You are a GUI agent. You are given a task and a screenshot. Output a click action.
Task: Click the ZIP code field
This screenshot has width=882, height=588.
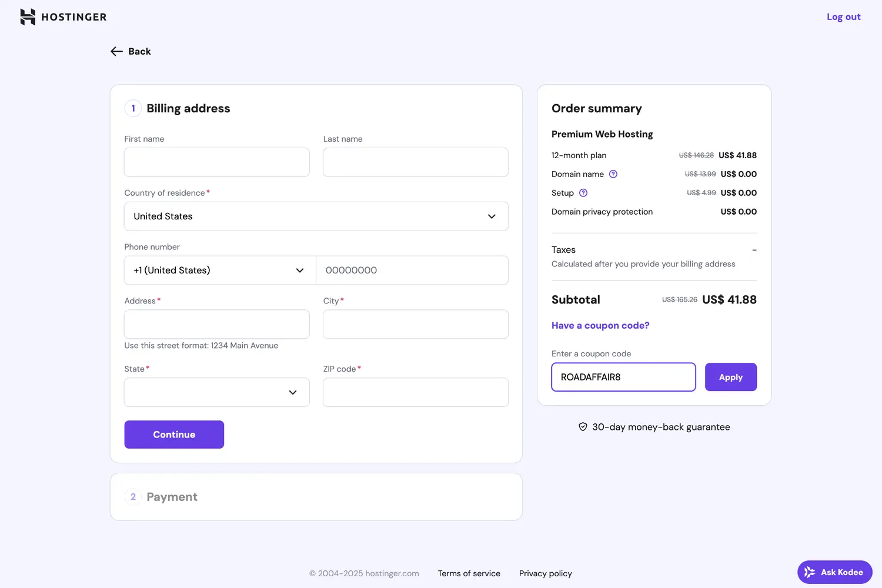415,392
